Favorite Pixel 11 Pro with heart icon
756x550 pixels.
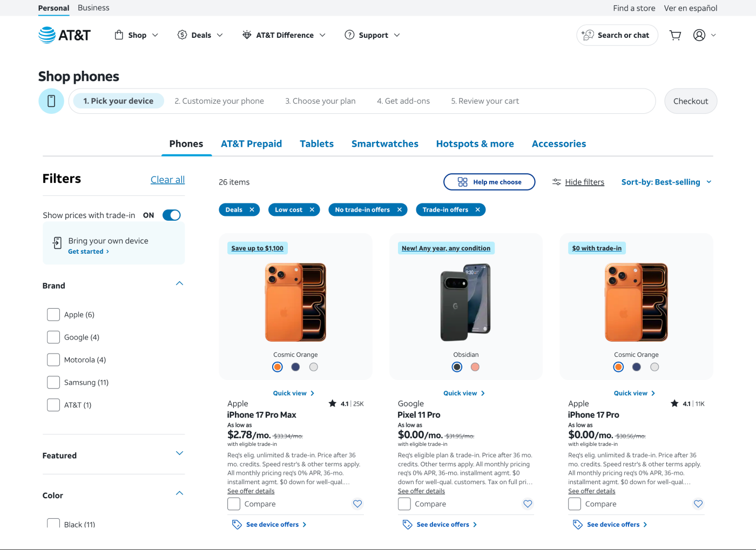(x=528, y=504)
